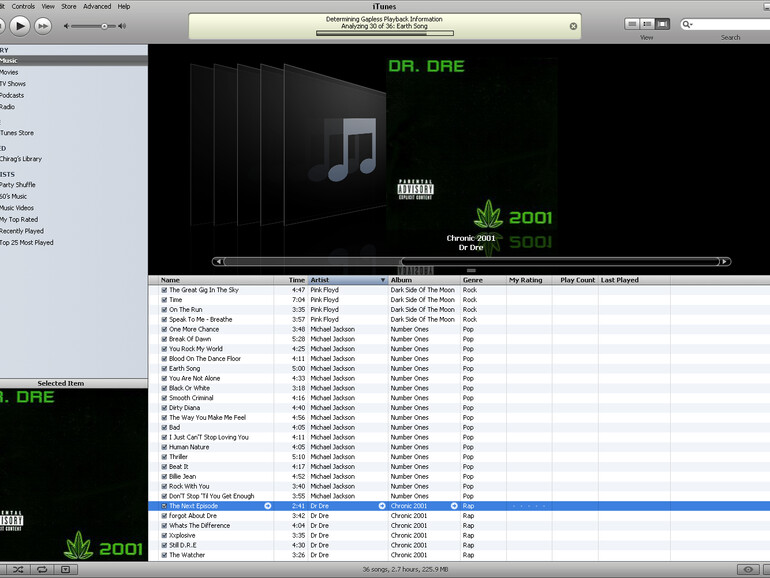Screen dimensions: 770x578
Task: Click store arrow beside Chronic 2001 album
Action: tap(454, 506)
